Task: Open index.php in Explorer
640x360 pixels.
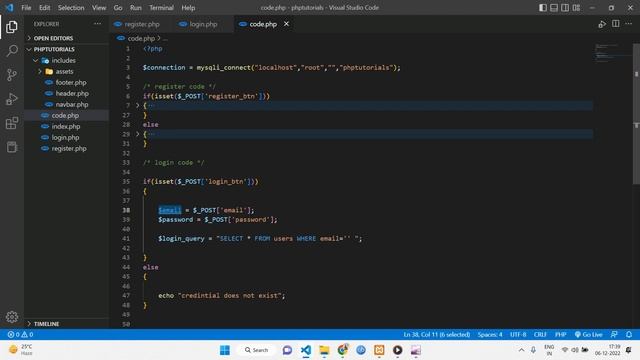Action: [x=66, y=126]
